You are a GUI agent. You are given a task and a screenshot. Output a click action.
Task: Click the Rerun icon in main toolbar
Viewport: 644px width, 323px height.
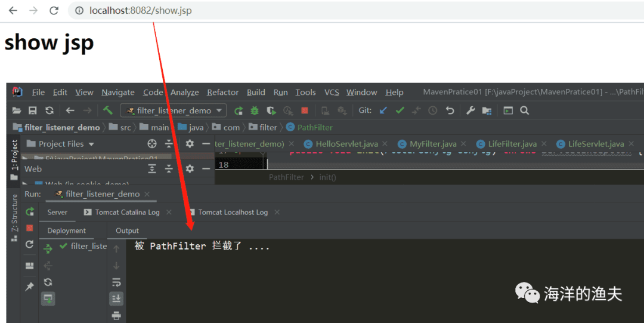238,110
